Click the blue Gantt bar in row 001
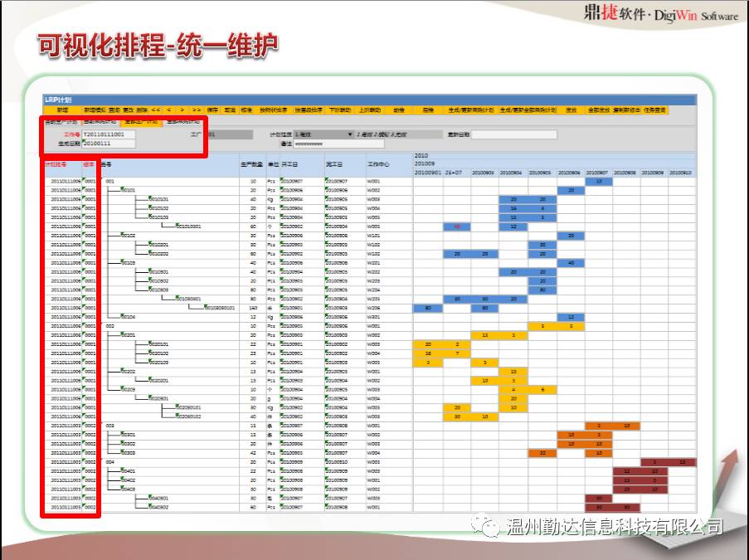The height and width of the screenshot is (560, 749). click(598, 180)
